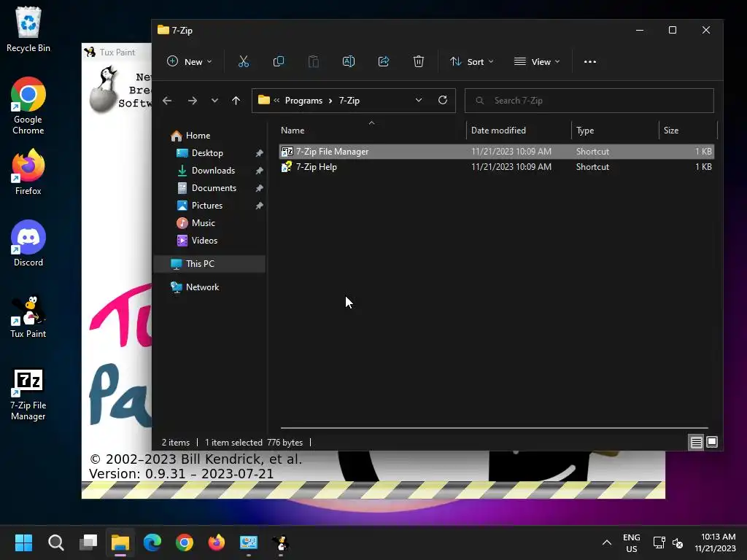
Task: Click the Cut scissors icon in toolbar
Action: (x=244, y=61)
